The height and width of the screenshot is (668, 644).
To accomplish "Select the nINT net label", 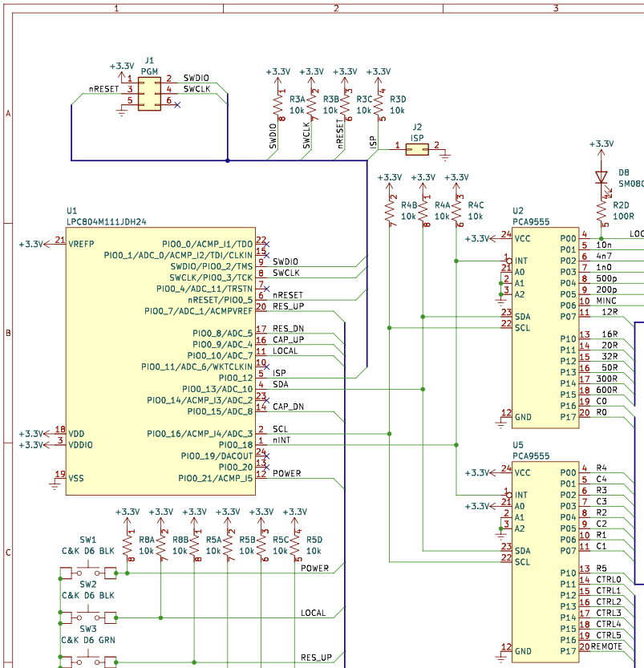I will [x=281, y=440].
